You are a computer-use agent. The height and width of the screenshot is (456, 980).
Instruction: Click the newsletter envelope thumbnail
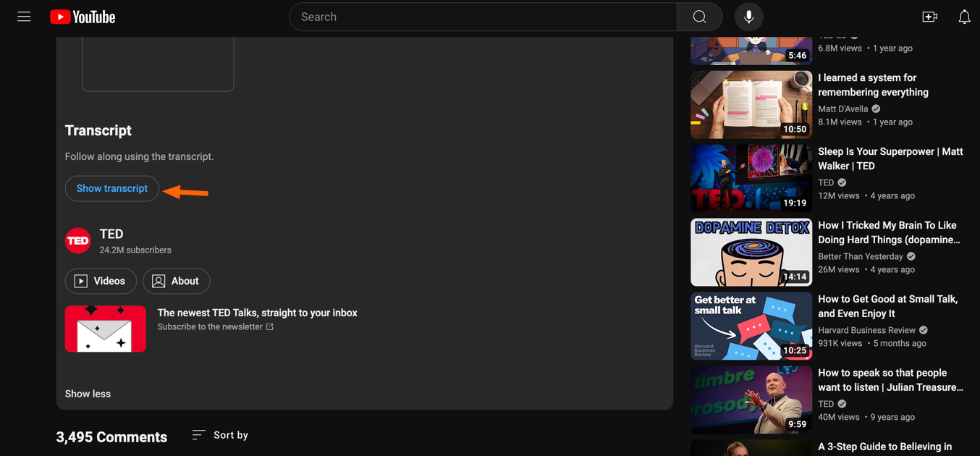106,329
